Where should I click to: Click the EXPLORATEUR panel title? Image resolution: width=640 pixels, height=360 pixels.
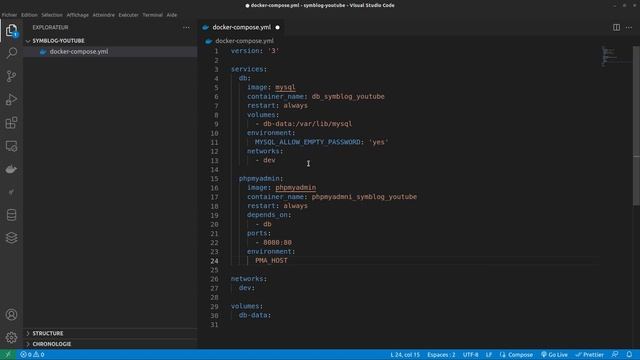tap(50, 27)
